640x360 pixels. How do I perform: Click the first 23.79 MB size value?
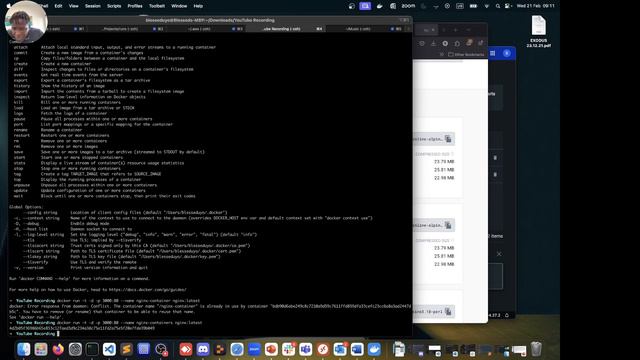click(x=444, y=162)
